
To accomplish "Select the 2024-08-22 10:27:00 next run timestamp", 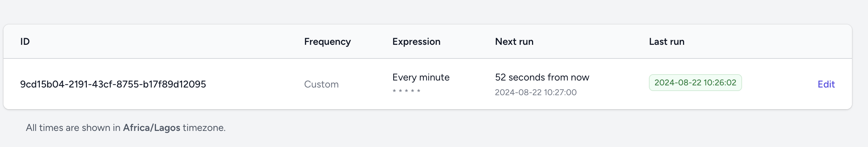I will point(536,92).
